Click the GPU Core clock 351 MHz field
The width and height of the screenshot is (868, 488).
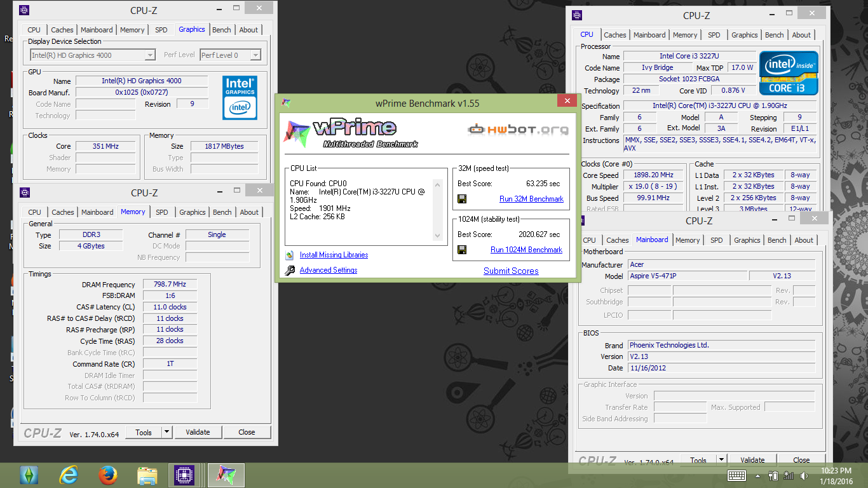pos(105,146)
